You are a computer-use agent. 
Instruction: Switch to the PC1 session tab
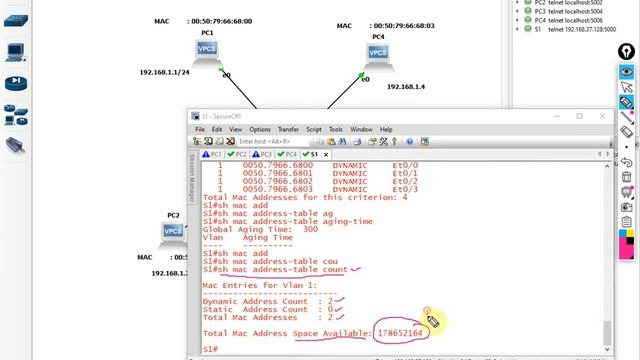(212, 154)
